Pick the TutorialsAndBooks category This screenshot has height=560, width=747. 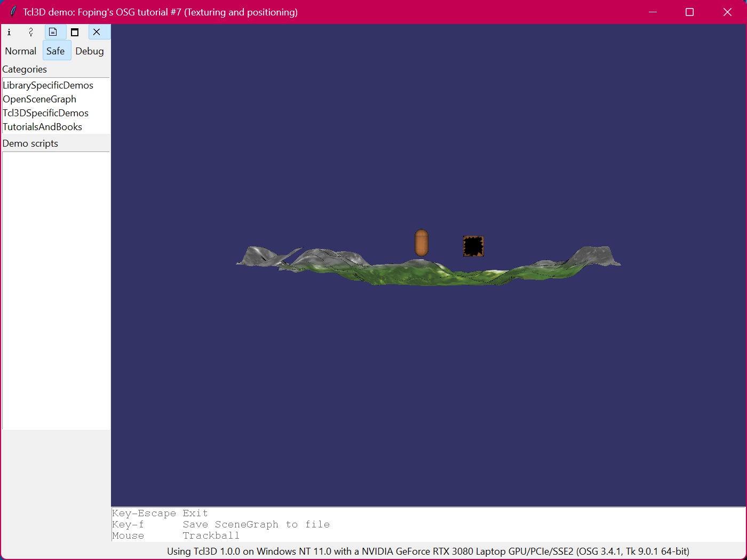click(x=42, y=127)
